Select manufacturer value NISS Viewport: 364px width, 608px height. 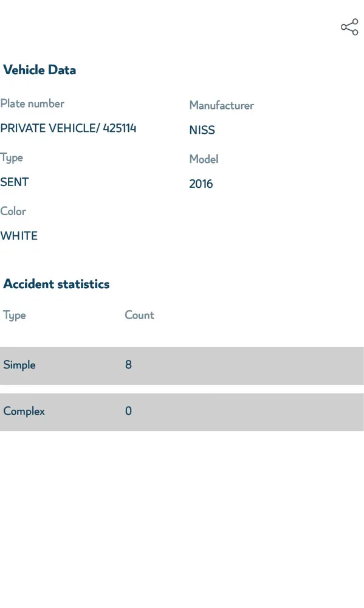(x=202, y=130)
